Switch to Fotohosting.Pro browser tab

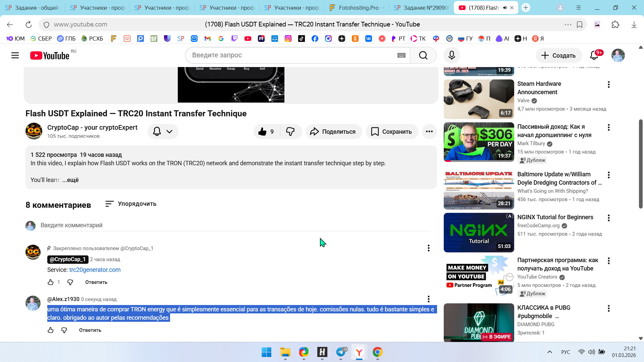pyautogui.click(x=357, y=7)
